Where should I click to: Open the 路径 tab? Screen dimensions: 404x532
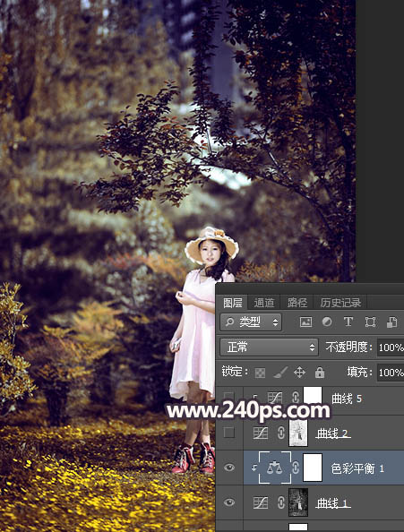tap(297, 303)
